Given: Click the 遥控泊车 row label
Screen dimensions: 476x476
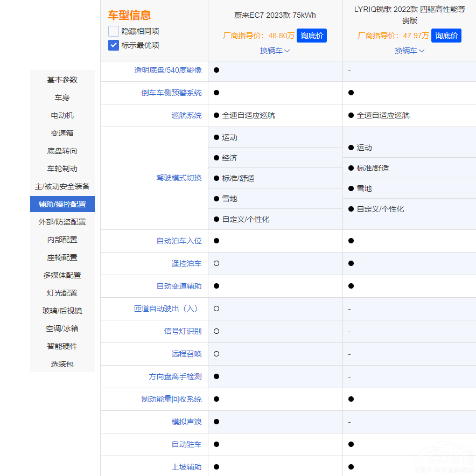Looking at the screenshot, I should (x=186, y=263).
